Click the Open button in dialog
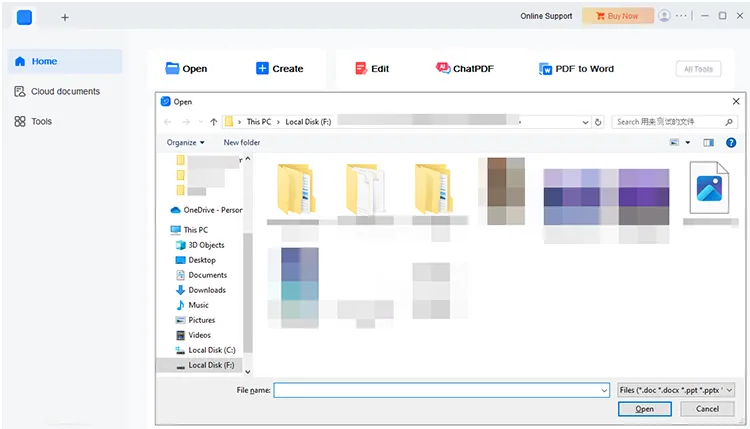The width and height of the screenshot is (750, 429). [644, 409]
